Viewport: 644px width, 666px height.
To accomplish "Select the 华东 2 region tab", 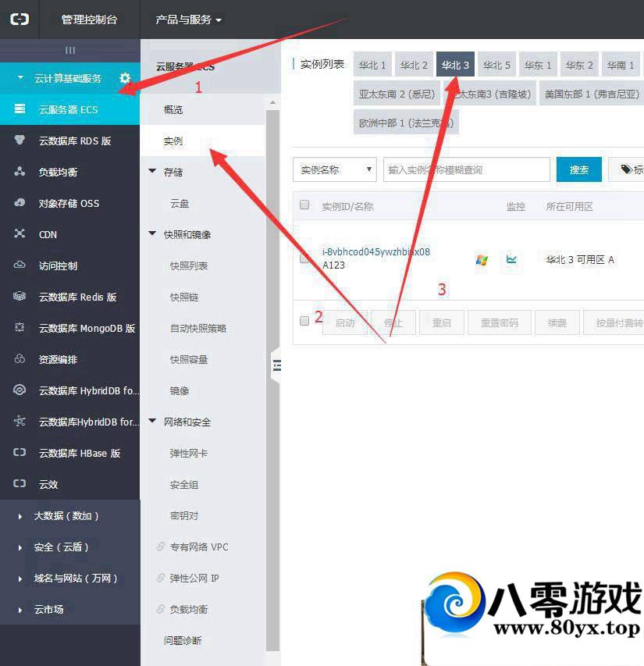I will coord(579,65).
